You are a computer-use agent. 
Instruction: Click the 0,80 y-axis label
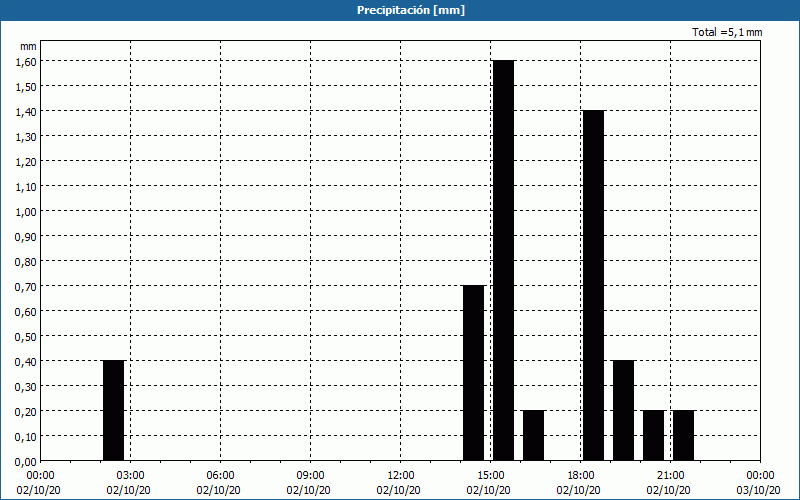[26, 262]
